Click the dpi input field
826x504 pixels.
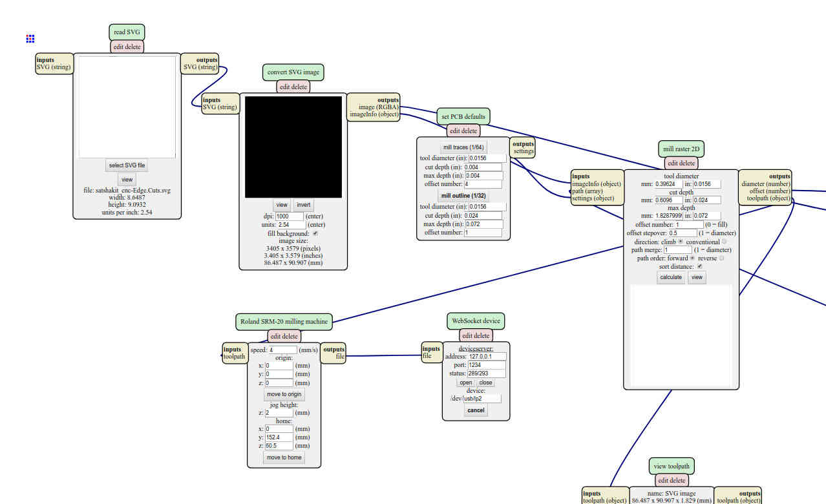[x=290, y=216]
